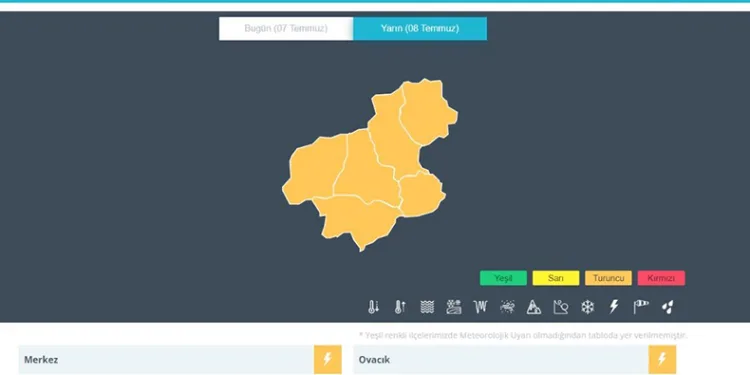
Task: Select the icing/frost icicle icon
Action: 480,307
